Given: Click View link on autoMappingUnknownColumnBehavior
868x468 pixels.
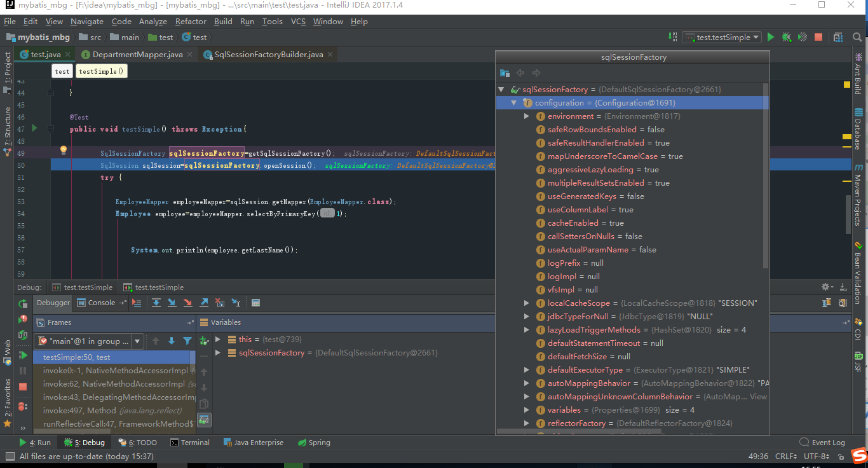Looking at the screenshot, I should [x=759, y=396].
